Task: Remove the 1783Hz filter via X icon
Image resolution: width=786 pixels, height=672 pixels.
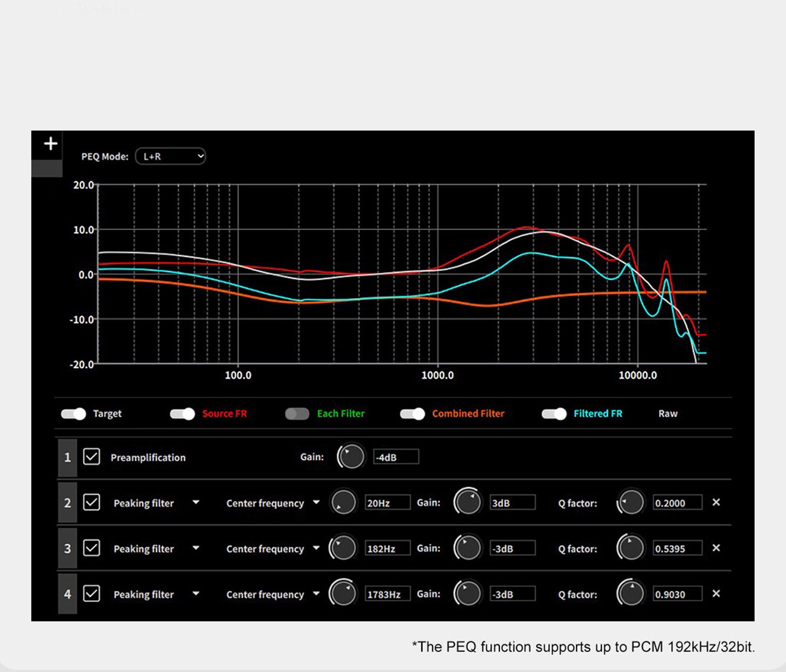Action: point(716,594)
